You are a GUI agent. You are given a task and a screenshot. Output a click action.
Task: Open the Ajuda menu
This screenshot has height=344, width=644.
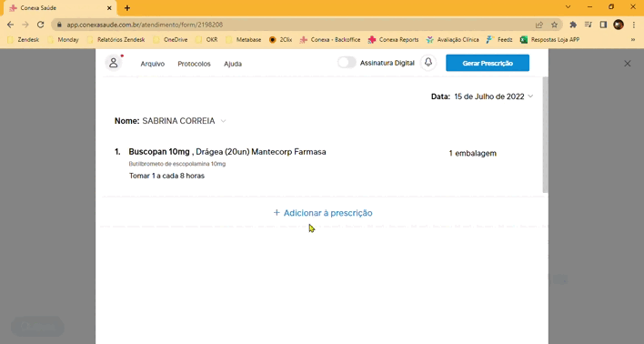[233, 64]
